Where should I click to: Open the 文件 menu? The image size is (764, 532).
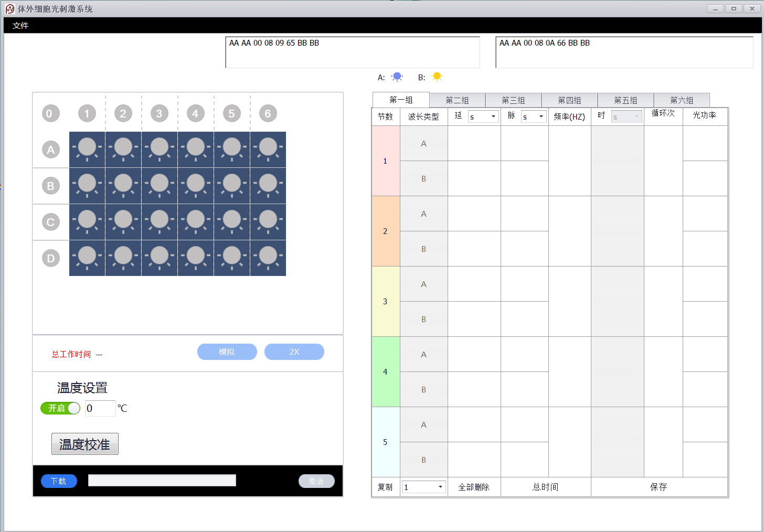click(20, 26)
